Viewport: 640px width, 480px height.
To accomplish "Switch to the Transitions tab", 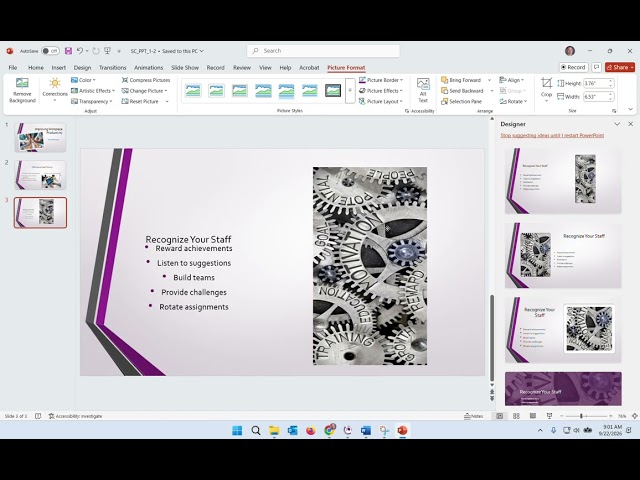I will [113, 67].
